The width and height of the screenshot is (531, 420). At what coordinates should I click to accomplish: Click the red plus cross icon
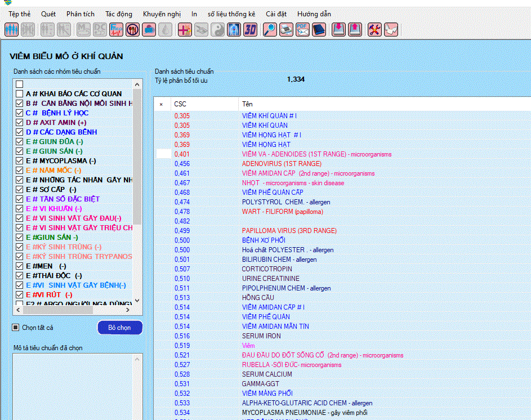click(x=184, y=29)
